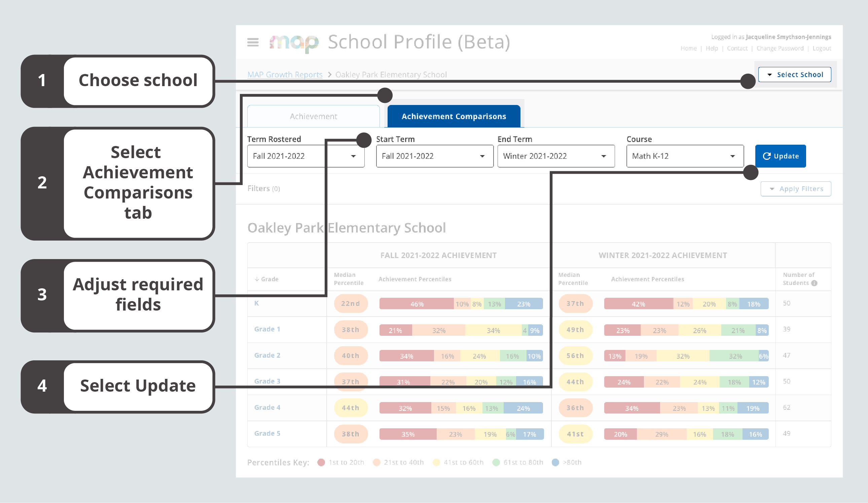The image size is (868, 503).
Task: Click the >80th blue key dot
Action: click(555, 462)
